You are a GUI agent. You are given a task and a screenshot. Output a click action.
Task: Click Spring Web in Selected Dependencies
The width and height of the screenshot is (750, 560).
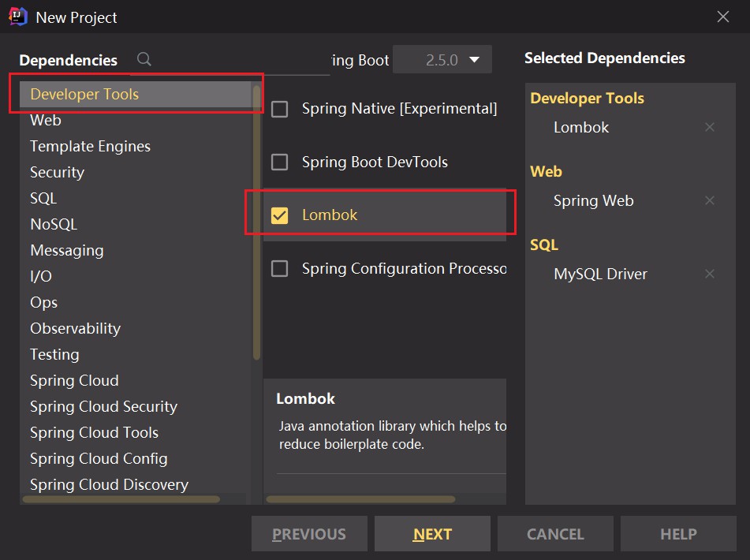click(x=594, y=201)
